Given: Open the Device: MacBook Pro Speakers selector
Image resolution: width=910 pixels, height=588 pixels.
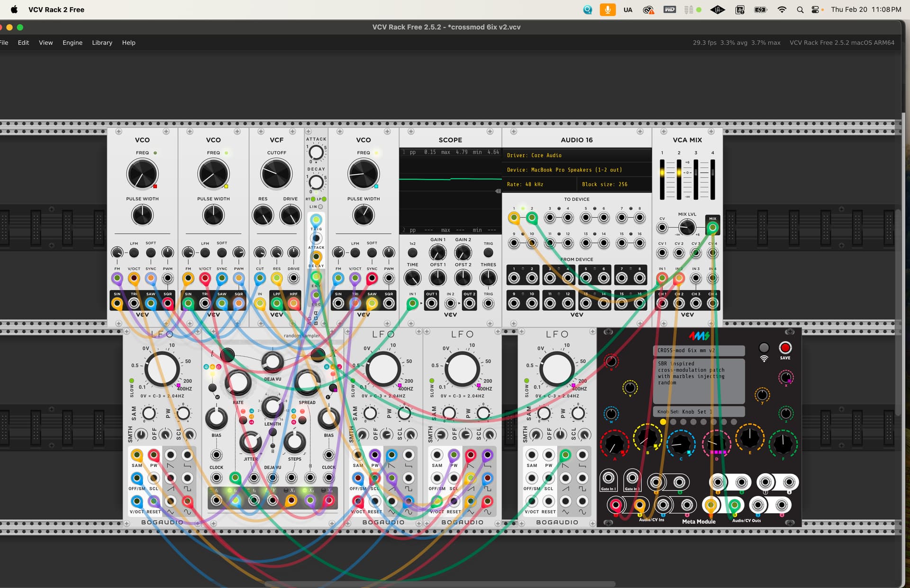Looking at the screenshot, I should coord(577,170).
